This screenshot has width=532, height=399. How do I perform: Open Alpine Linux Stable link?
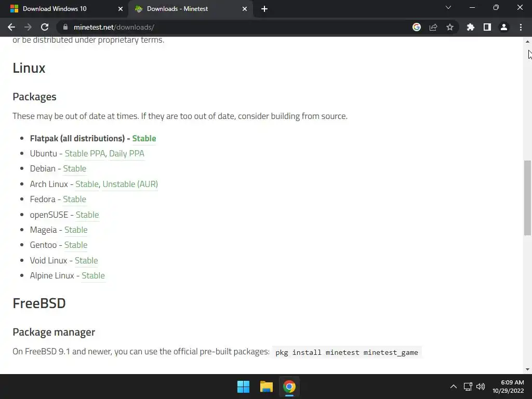94,275
